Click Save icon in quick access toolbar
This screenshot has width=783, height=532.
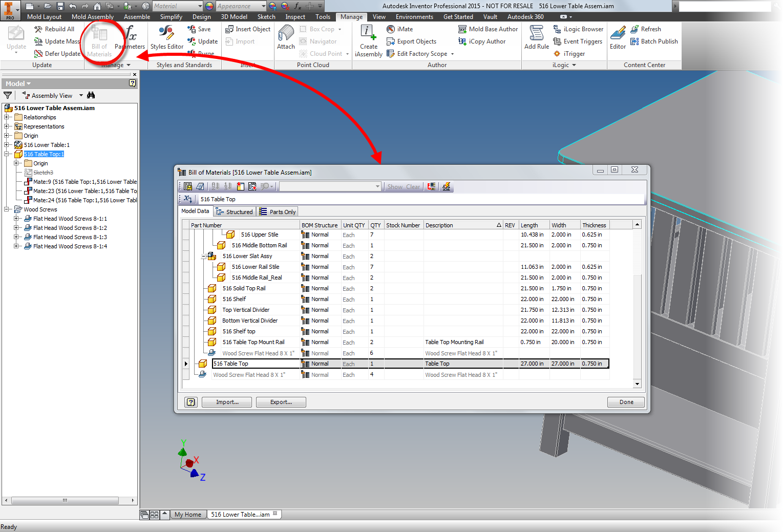click(x=60, y=6)
